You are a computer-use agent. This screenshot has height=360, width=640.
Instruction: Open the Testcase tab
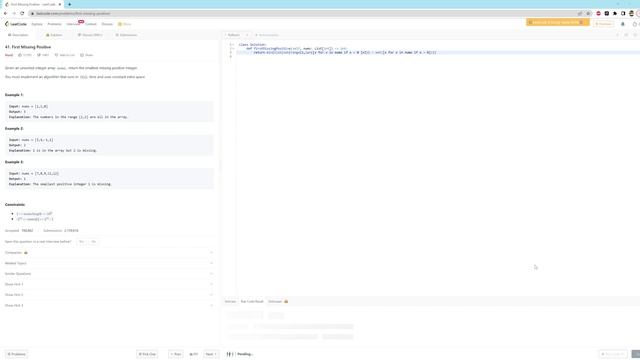pyautogui.click(x=230, y=301)
